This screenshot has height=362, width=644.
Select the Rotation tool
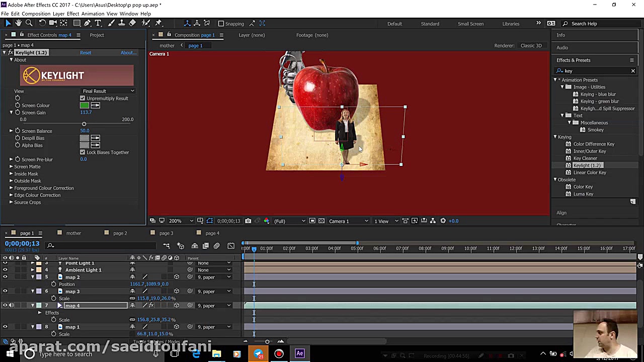(x=42, y=23)
